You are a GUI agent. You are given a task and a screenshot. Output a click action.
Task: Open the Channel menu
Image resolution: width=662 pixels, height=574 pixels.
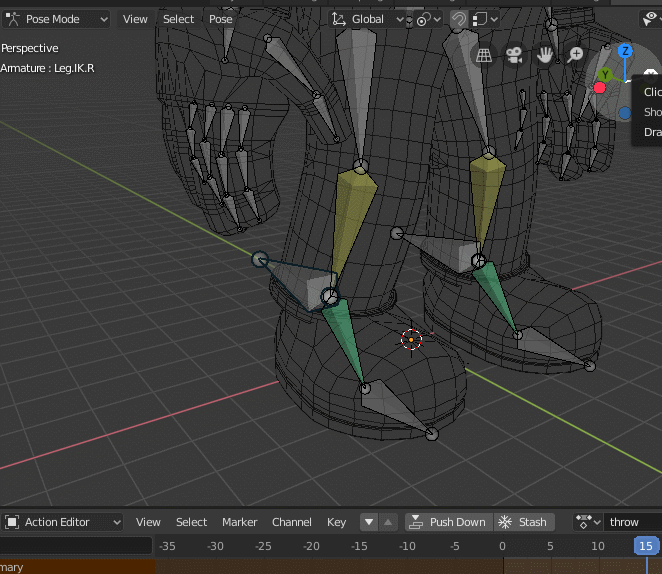pyautogui.click(x=291, y=523)
